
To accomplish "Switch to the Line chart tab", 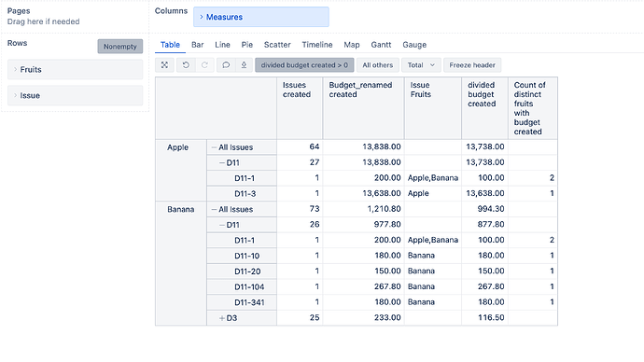I will pos(222,45).
